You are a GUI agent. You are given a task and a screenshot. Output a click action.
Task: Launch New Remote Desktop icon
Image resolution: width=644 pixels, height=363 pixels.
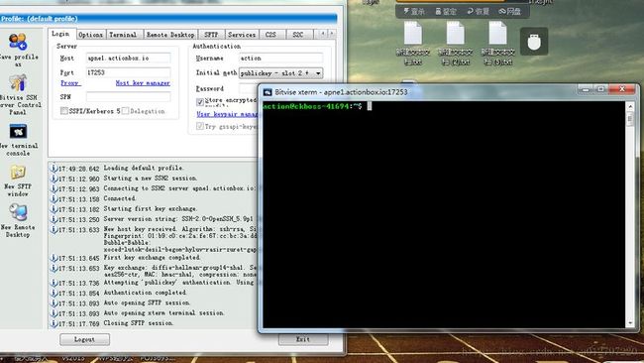point(18,212)
